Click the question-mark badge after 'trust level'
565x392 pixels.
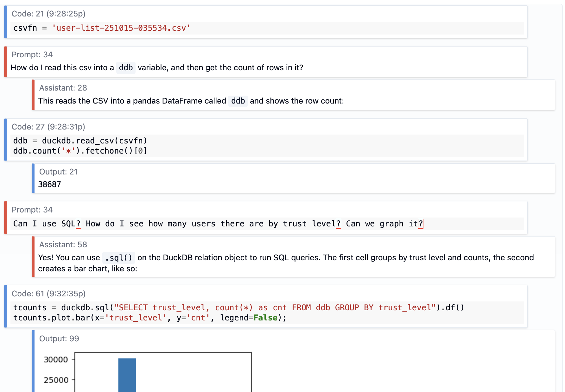[x=338, y=223]
